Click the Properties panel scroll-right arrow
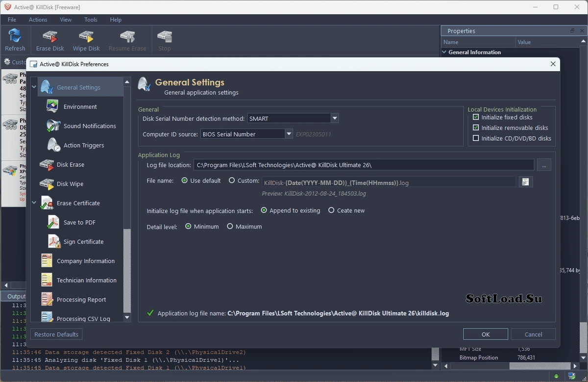Image resolution: width=588 pixels, height=382 pixels. (576, 366)
